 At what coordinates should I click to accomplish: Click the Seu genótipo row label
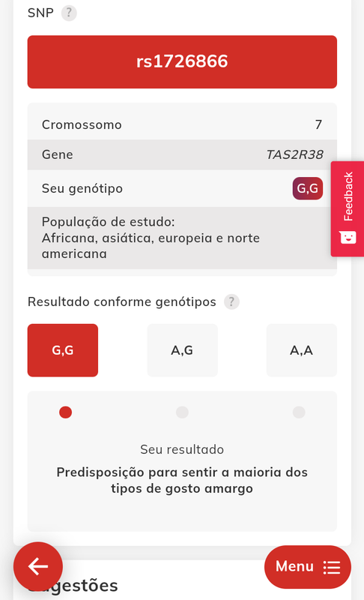(x=82, y=188)
